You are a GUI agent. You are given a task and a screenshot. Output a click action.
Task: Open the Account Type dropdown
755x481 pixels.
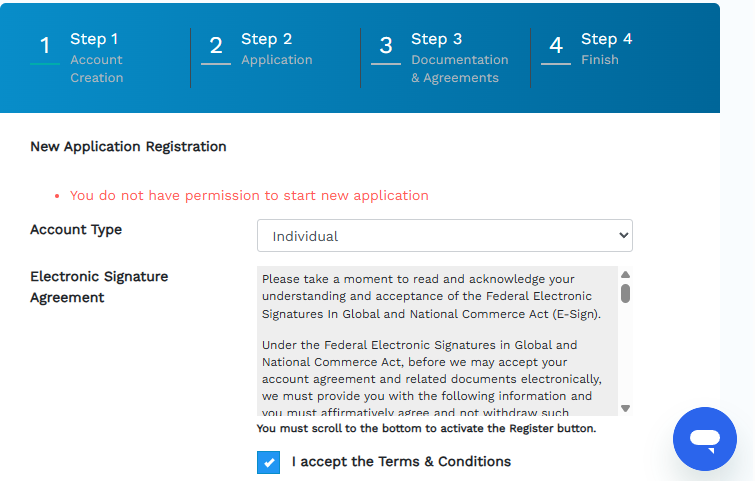coord(444,236)
